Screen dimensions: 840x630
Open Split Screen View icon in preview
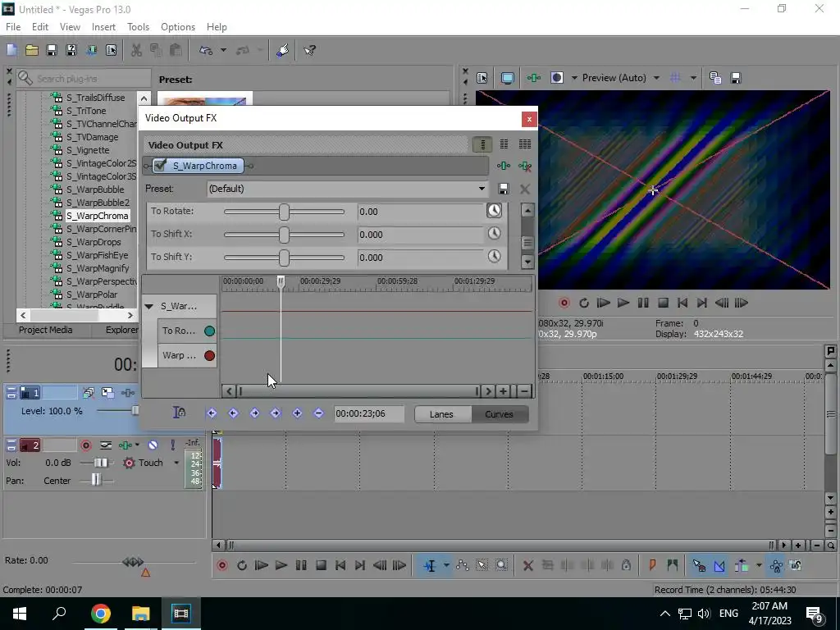coord(557,78)
